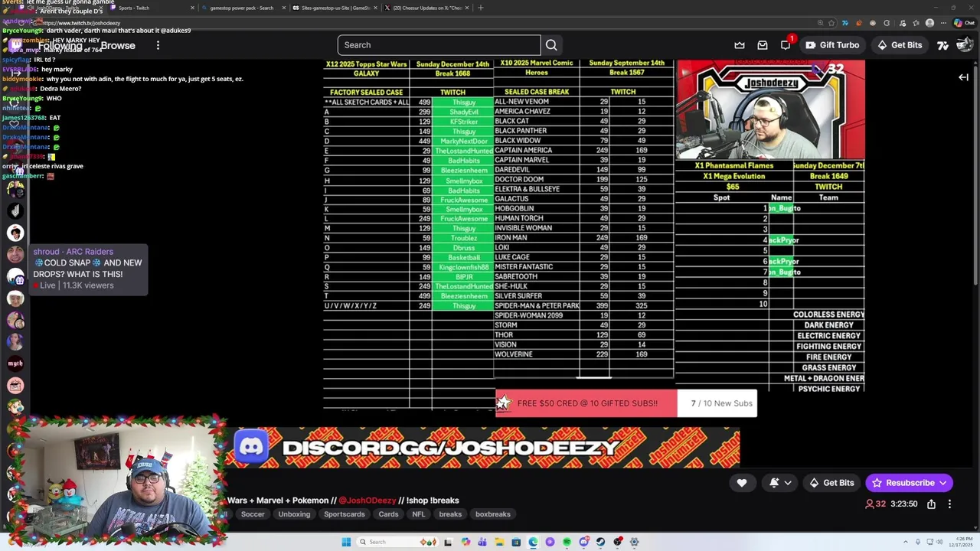Image resolution: width=980 pixels, height=551 pixels.
Task: Close the Sports - Twitch tab
Action: tap(192, 8)
